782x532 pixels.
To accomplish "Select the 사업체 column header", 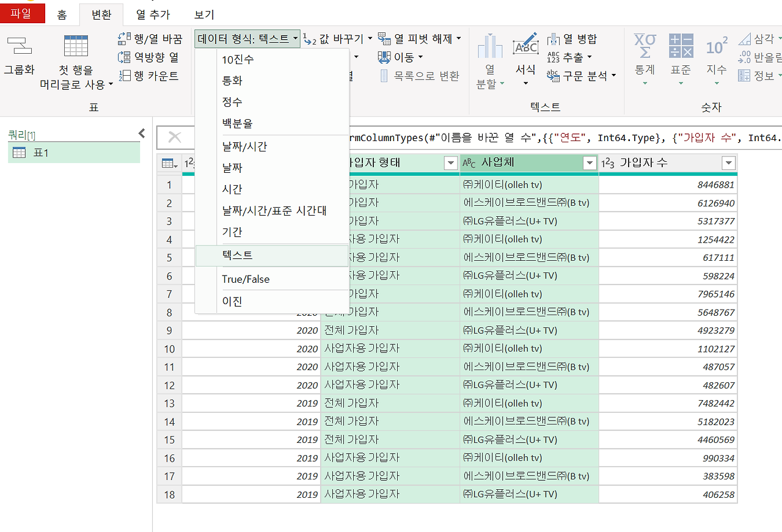I will 529,163.
